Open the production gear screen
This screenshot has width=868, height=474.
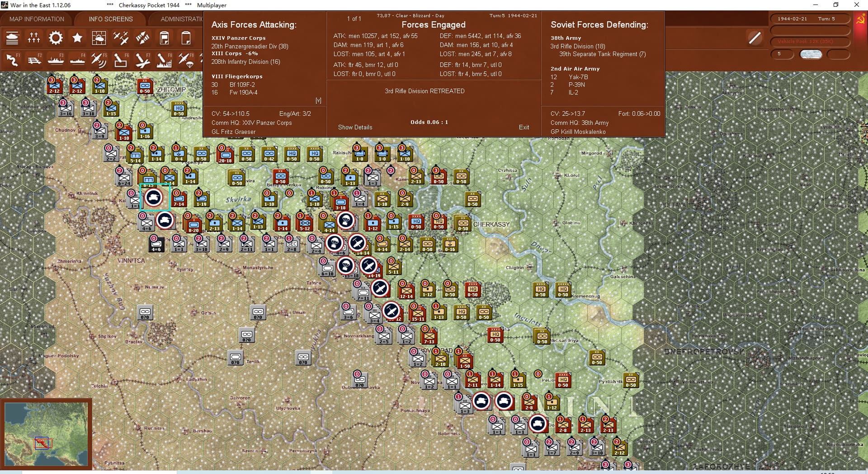pos(56,38)
